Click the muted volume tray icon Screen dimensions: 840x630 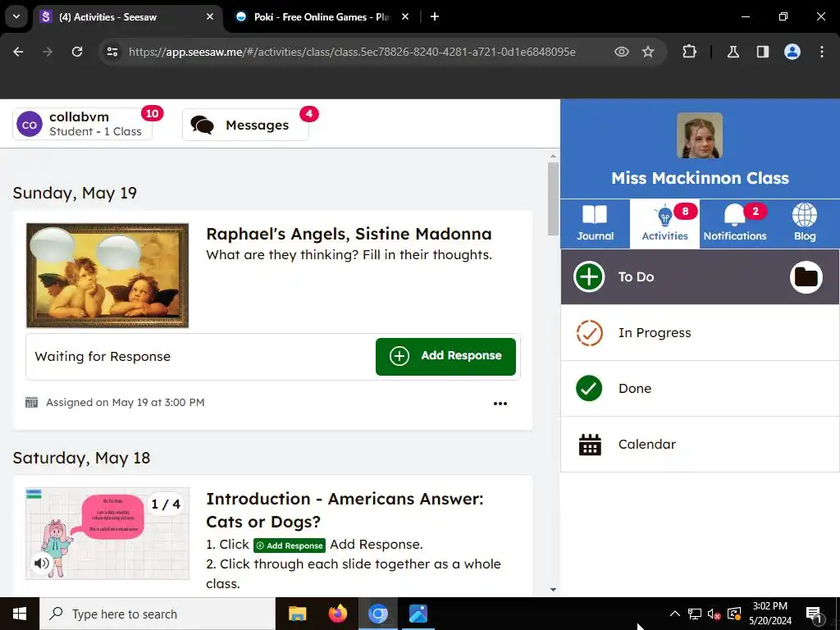(x=714, y=614)
